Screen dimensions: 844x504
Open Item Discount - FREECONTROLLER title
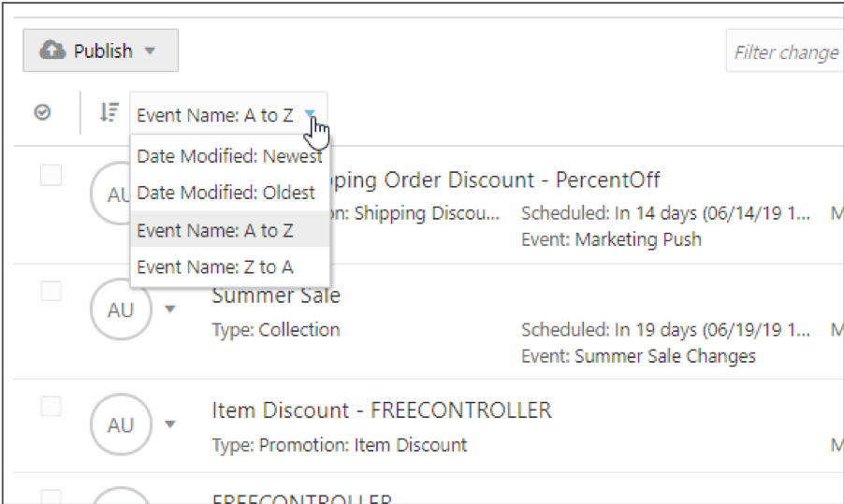[382, 410]
